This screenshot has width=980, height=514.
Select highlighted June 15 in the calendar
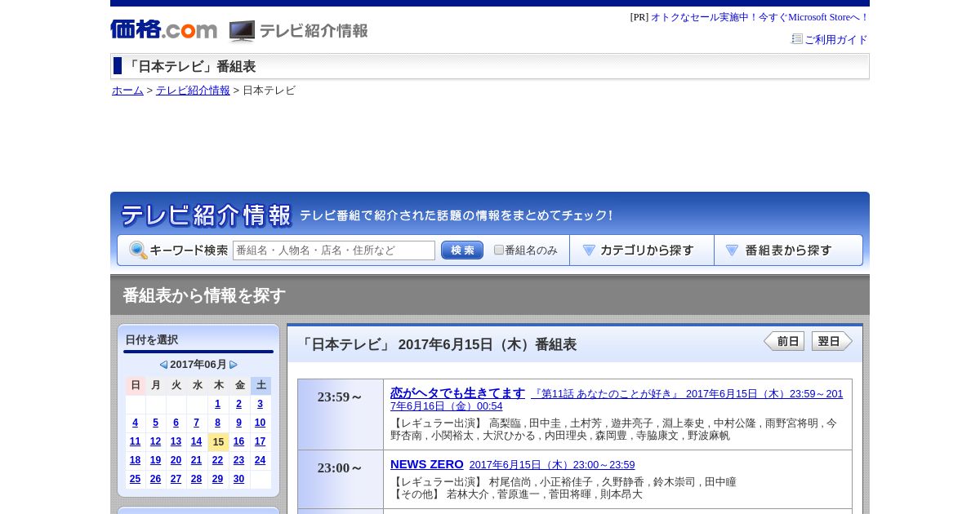(218, 442)
